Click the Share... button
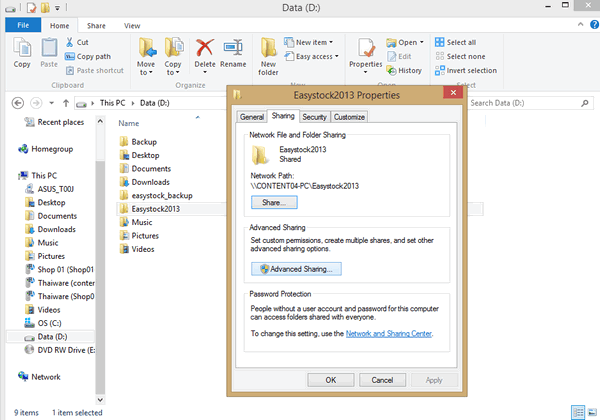This screenshot has height=420, width=600. click(x=274, y=202)
